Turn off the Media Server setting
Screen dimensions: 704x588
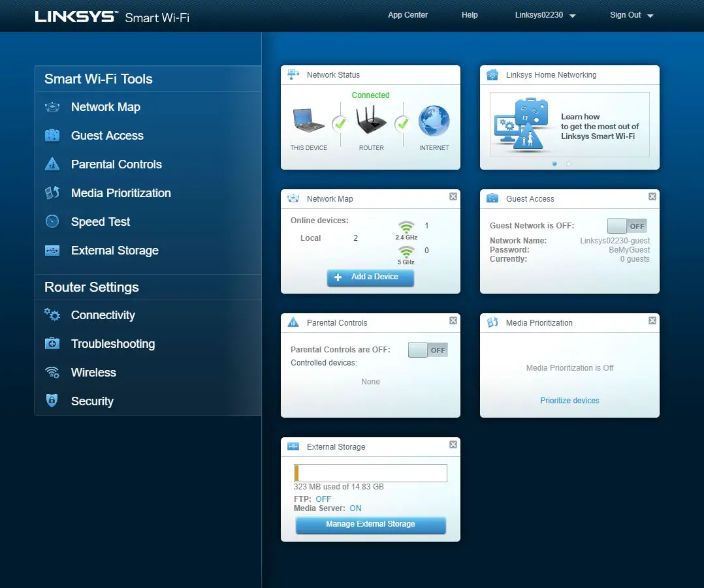355,508
